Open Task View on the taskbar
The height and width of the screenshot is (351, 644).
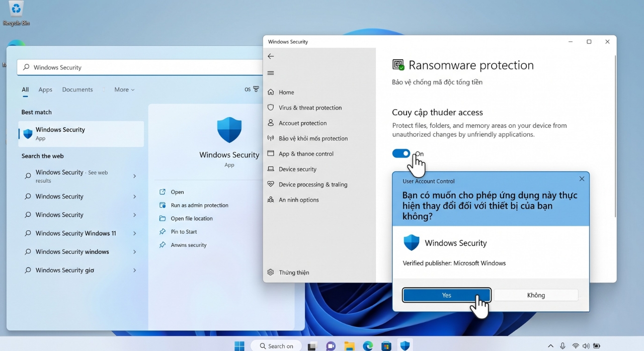click(x=312, y=346)
